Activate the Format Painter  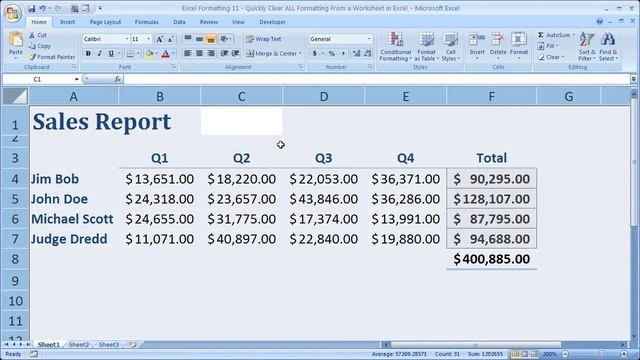coord(52,57)
